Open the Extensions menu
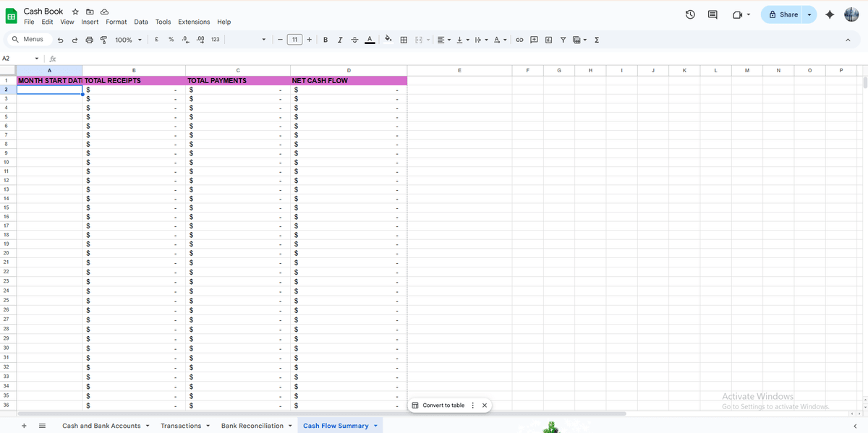 tap(194, 22)
